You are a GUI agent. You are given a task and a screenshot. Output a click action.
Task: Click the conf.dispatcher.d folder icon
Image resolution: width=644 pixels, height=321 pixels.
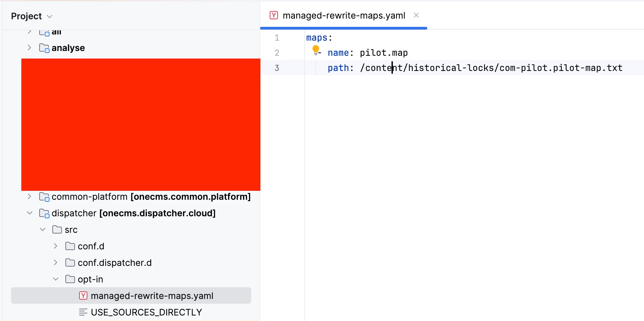[70, 263]
